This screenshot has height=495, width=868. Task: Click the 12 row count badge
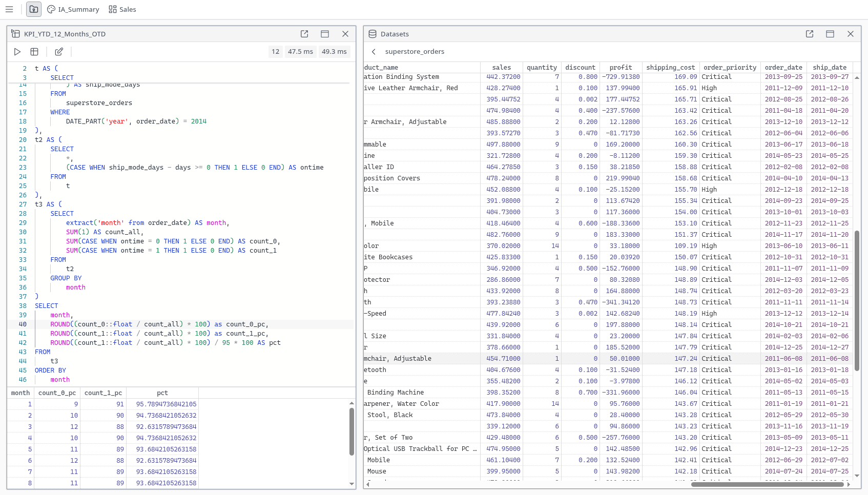pos(275,51)
